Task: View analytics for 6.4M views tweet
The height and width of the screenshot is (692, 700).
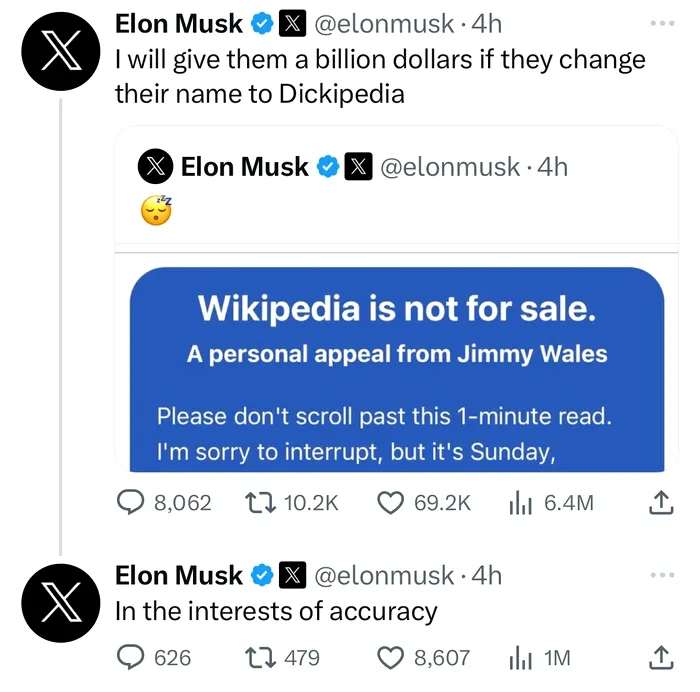Action: (x=517, y=503)
